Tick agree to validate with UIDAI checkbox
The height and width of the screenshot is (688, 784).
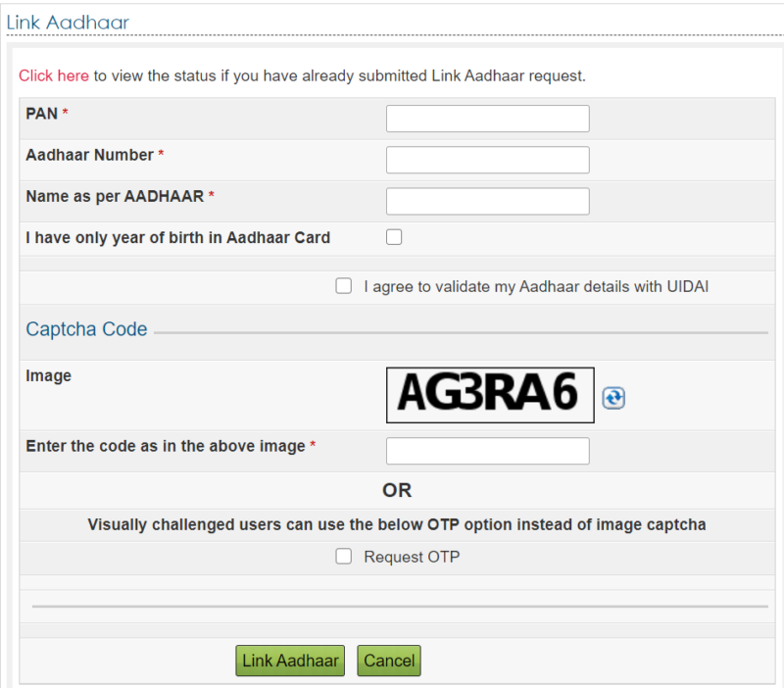click(x=344, y=286)
